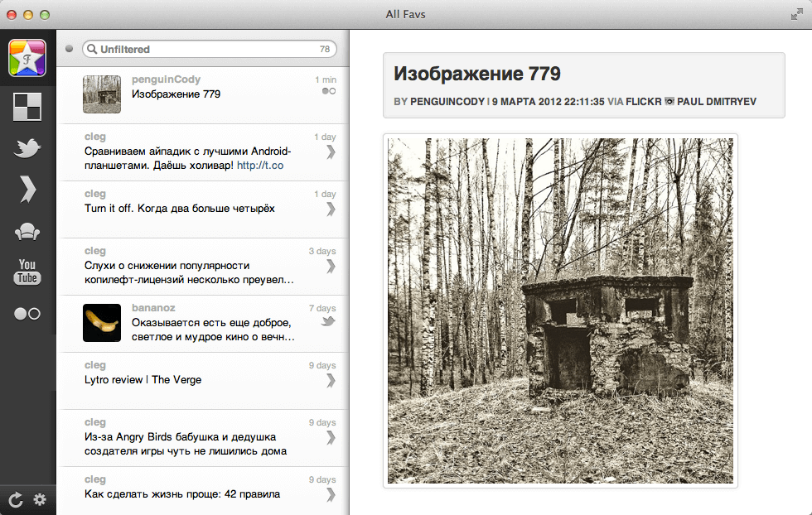
Task: Enter fullscreen with top-right arrows icon
Action: (796, 15)
